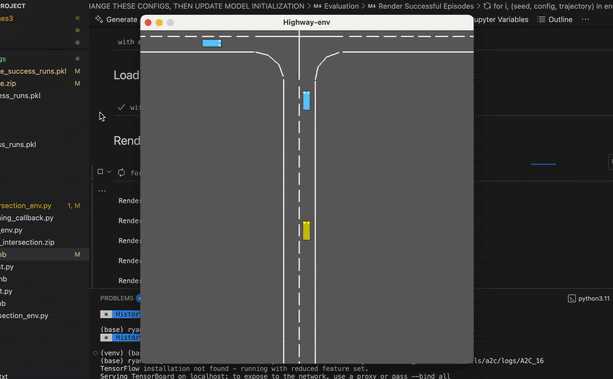Image resolution: width=613 pixels, height=379 pixels.
Task: Click the Serving TensorBoard on localhost terminal line
Action: [x=275, y=376]
